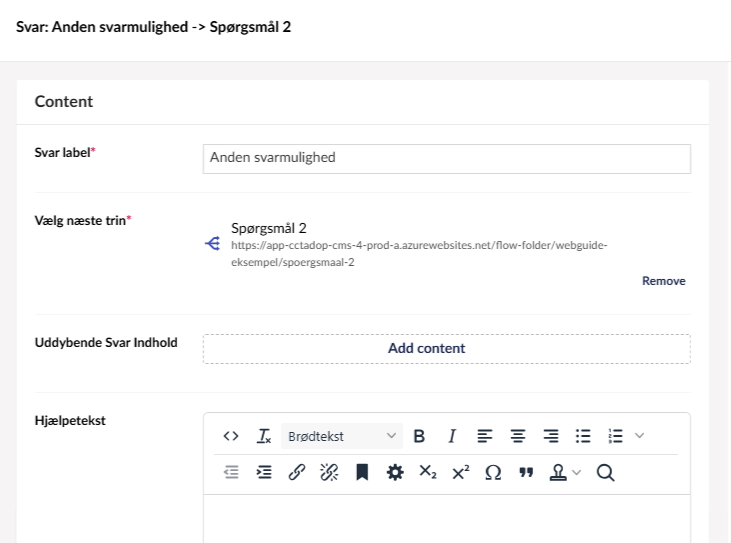
Task: Open source code view in editor toolbar
Action: tap(231, 436)
